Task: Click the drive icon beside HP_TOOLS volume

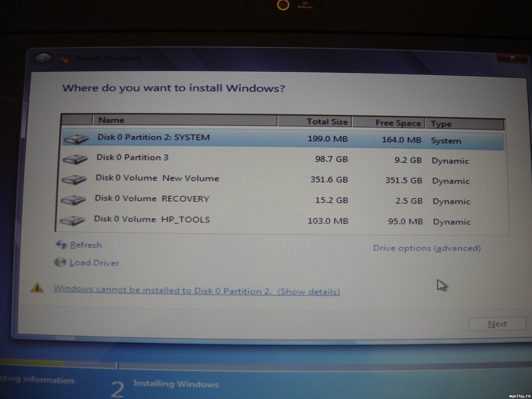Action: (72, 221)
